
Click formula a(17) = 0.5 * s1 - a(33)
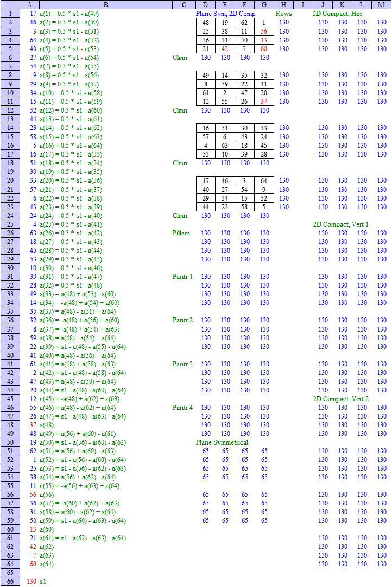pyautogui.click(x=71, y=154)
